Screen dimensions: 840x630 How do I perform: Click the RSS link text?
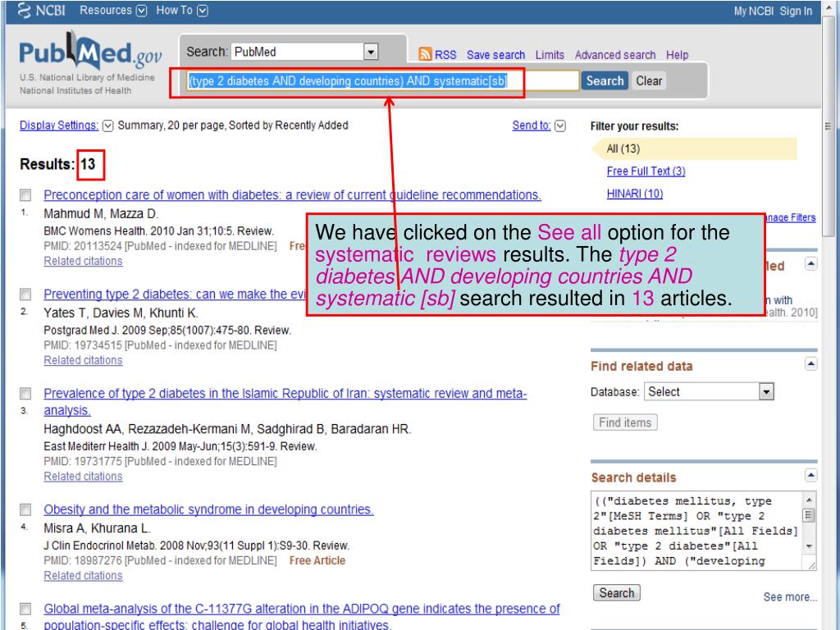(445, 55)
